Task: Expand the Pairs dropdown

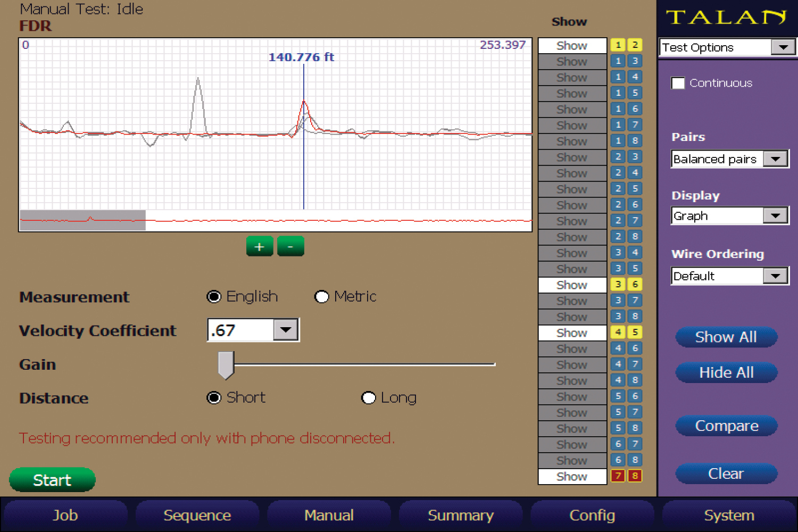Action: coord(775,159)
